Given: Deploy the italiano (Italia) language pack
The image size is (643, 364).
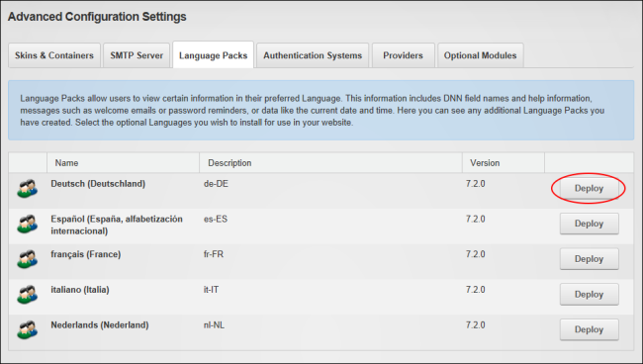Looking at the screenshot, I should (589, 295).
